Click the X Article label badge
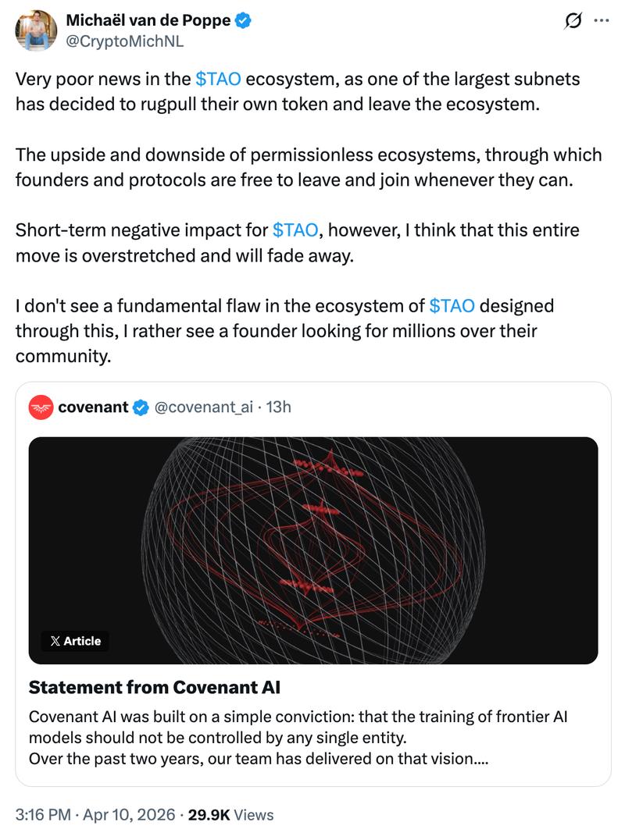This screenshot has height=840, width=625. click(75, 641)
